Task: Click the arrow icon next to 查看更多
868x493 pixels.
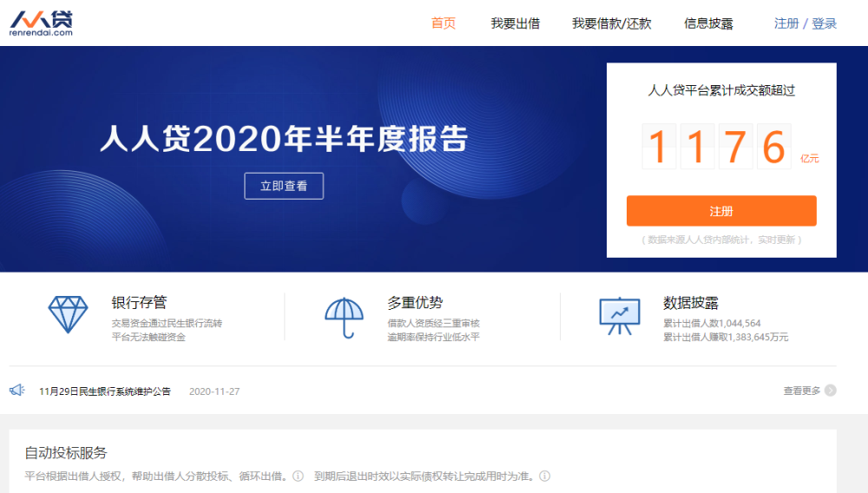Action: pos(831,391)
